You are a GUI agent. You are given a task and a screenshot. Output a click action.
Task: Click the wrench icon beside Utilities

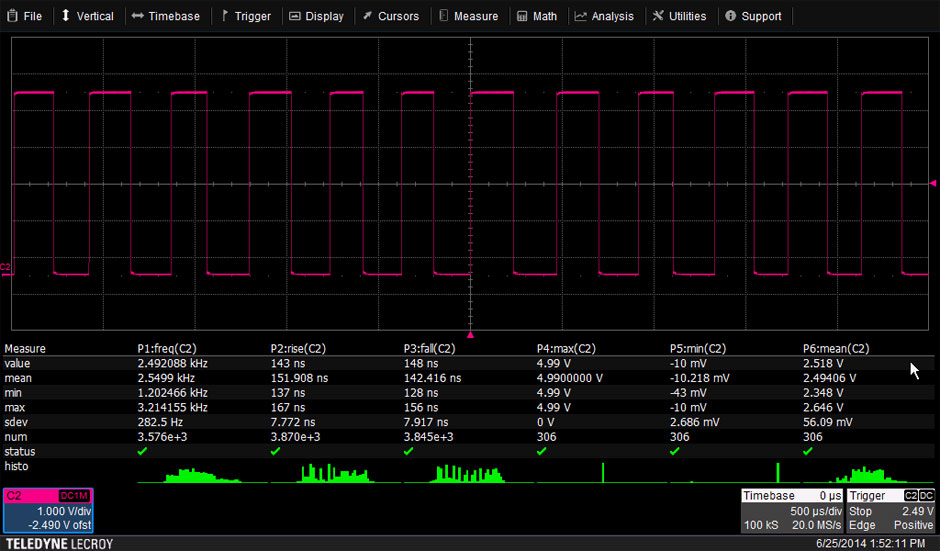click(x=657, y=16)
